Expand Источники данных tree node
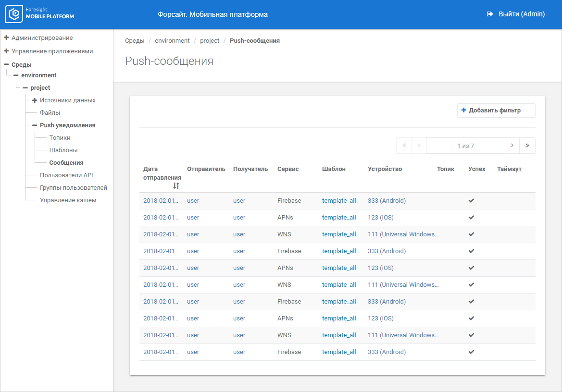Viewport: 562px width, 392px height. [x=35, y=100]
